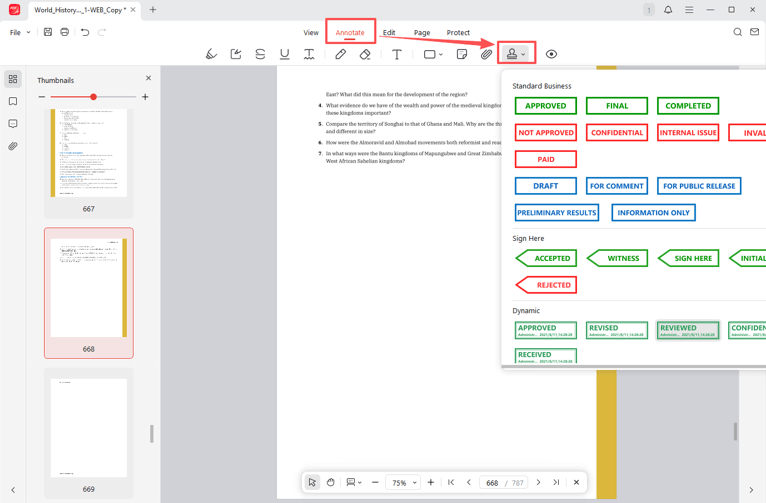Open the Search icon

(x=738, y=32)
